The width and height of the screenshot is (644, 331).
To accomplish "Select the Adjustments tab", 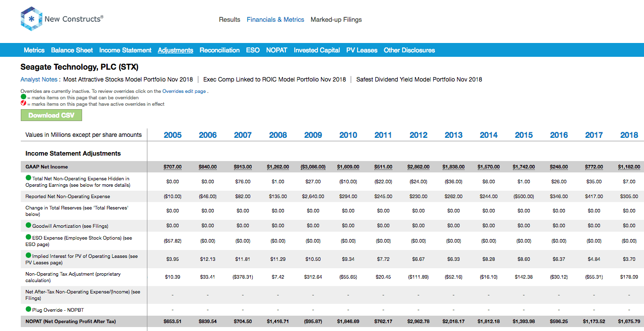I will point(176,50).
